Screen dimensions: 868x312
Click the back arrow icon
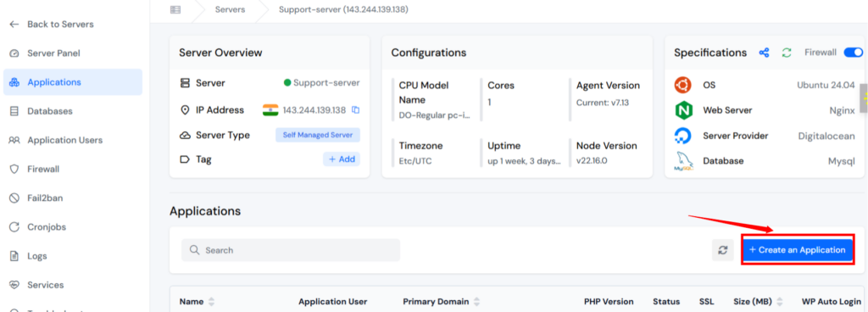click(14, 25)
